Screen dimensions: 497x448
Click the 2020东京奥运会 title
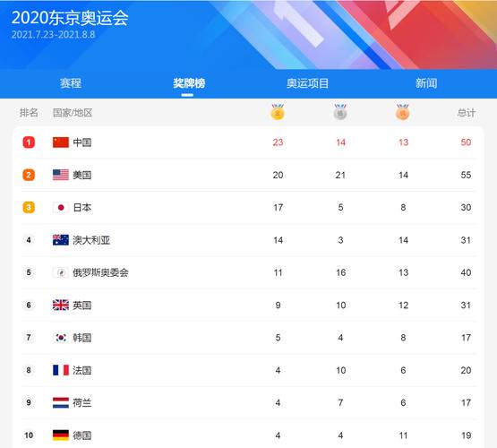70,18
